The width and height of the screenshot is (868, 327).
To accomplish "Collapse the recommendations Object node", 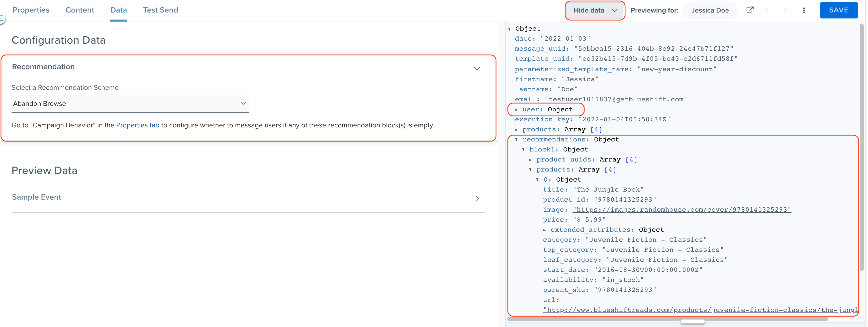I will point(516,140).
